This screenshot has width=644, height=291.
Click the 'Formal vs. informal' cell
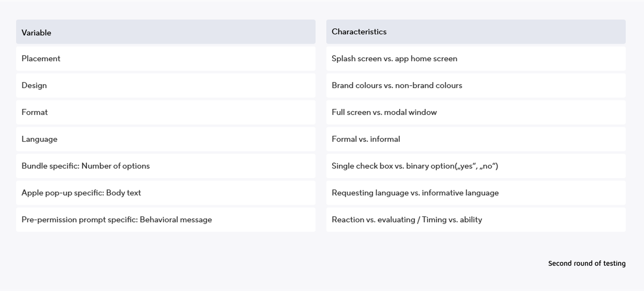tap(476, 139)
